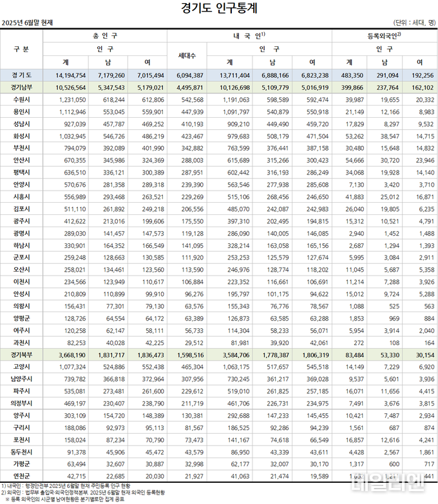
Task: Click the 동두천시 row label
Action: tap(21, 452)
